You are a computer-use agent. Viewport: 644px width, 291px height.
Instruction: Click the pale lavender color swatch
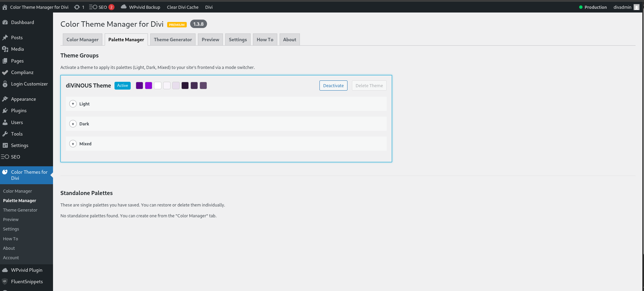coord(176,86)
